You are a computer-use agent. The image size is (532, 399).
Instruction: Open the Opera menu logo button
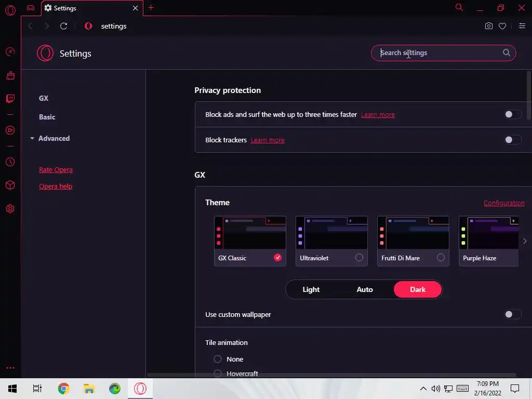(x=10, y=10)
